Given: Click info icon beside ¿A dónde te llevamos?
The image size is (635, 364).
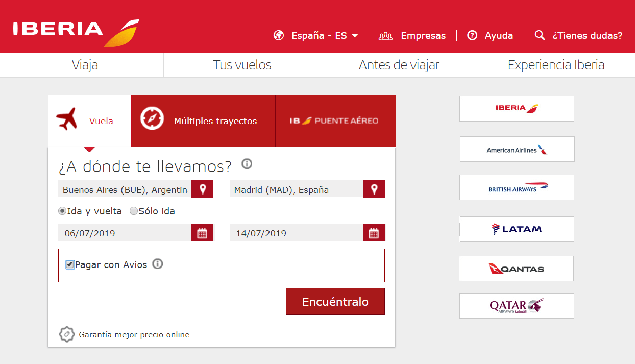Looking at the screenshot, I should click(247, 164).
